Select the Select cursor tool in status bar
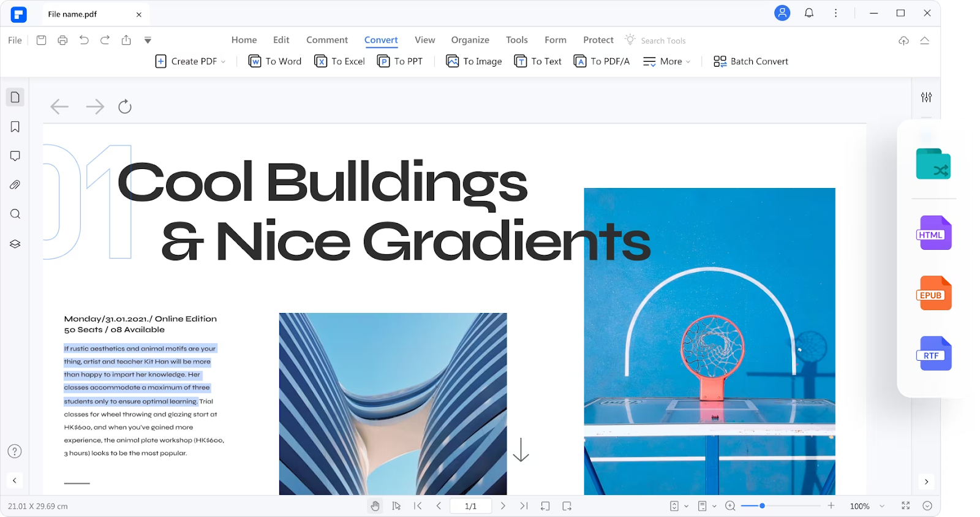The width and height of the screenshot is (980, 517). 396,506
